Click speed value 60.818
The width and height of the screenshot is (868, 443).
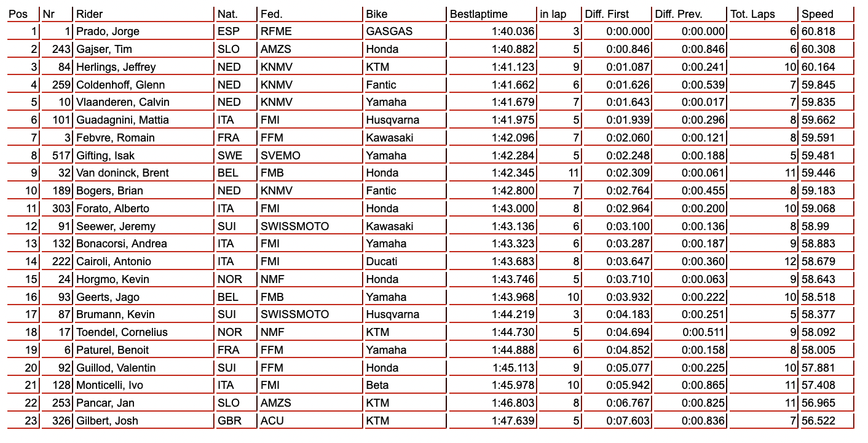[x=819, y=31]
